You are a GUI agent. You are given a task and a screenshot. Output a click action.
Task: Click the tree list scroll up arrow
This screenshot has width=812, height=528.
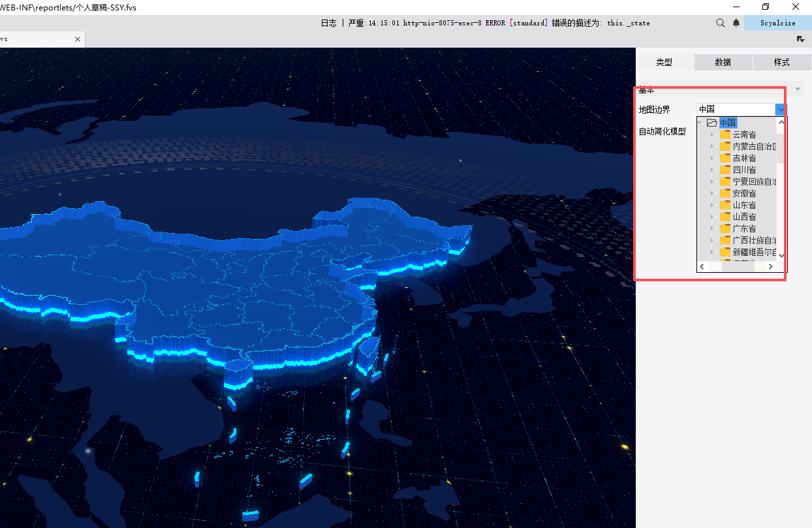[781, 123]
